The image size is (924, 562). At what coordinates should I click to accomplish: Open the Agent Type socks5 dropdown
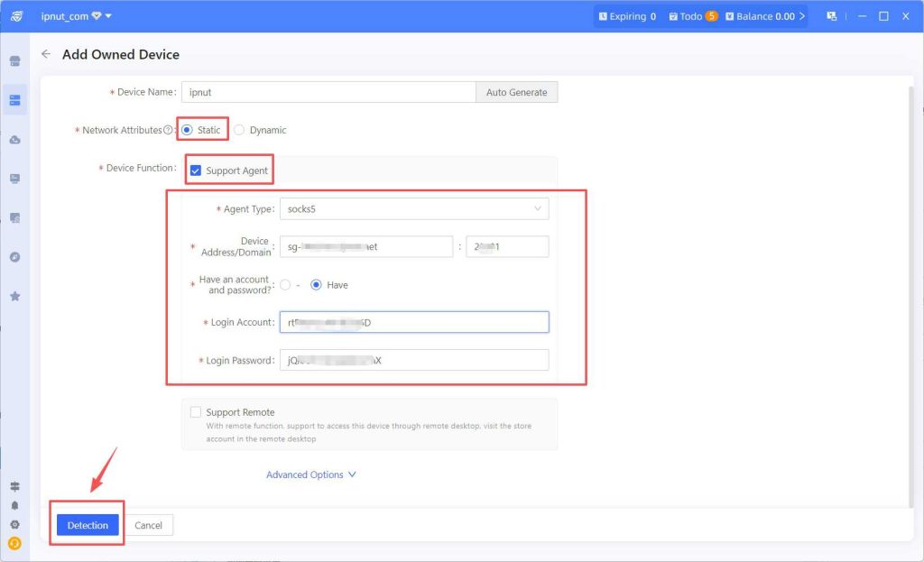[414, 208]
